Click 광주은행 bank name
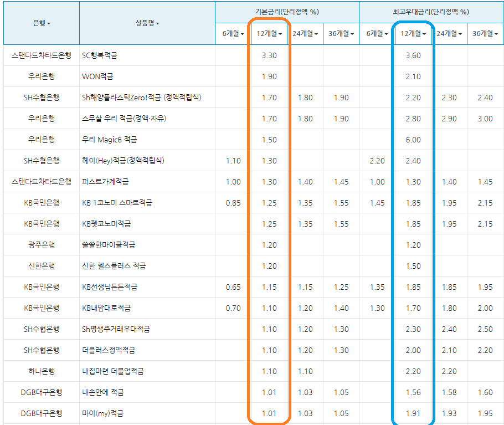Viewport: 504px width, 425px height. point(42,245)
